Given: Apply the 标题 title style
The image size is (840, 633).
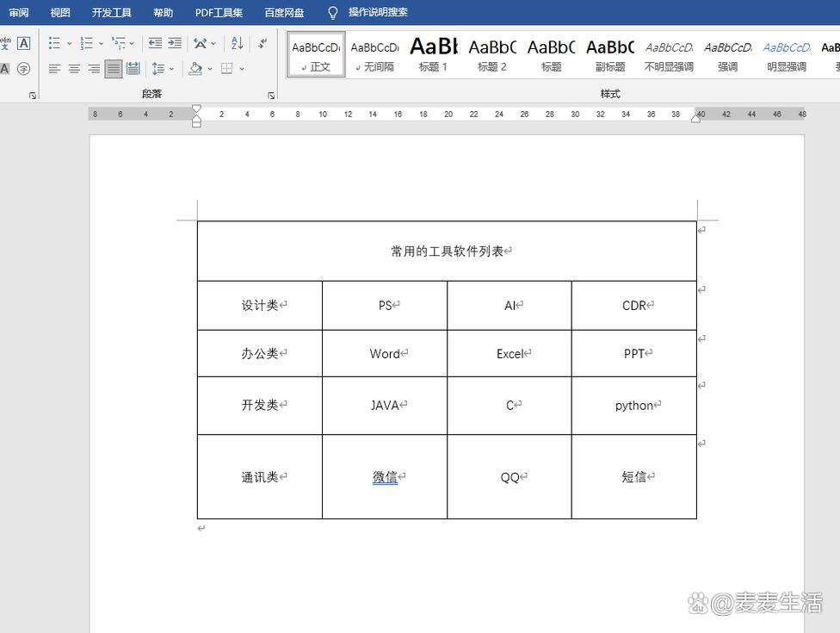Looking at the screenshot, I should click(551, 54).
